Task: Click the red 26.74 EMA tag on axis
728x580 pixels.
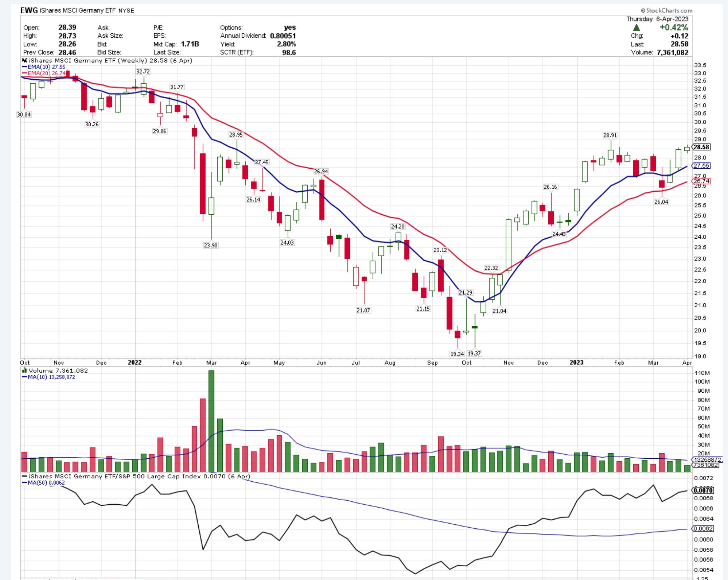Action: click(701, 181)
